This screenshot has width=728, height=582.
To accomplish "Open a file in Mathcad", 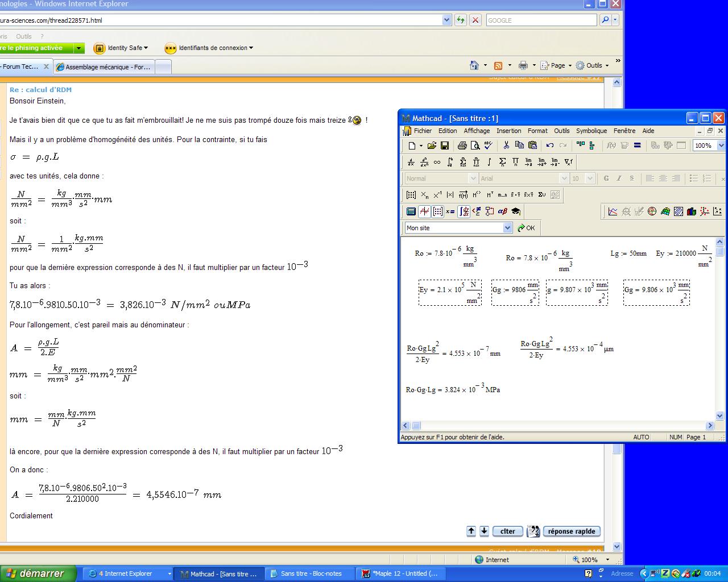I will click(x=432, y=145).
